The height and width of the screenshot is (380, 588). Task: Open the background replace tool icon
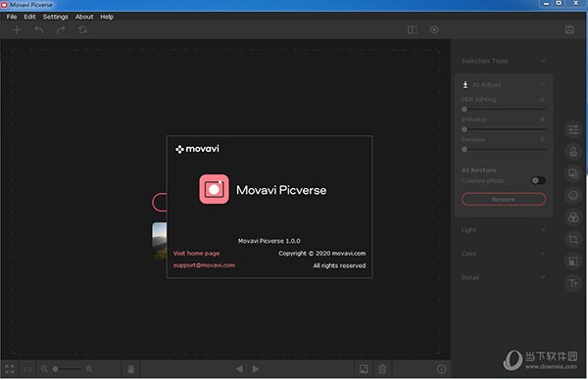573,173
